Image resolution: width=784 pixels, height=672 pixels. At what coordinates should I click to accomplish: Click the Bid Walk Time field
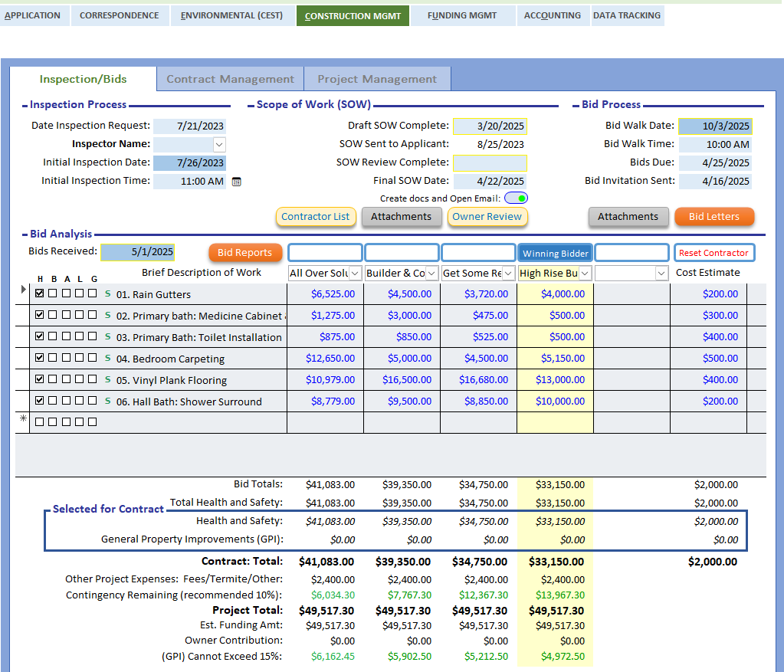point(716,145)
